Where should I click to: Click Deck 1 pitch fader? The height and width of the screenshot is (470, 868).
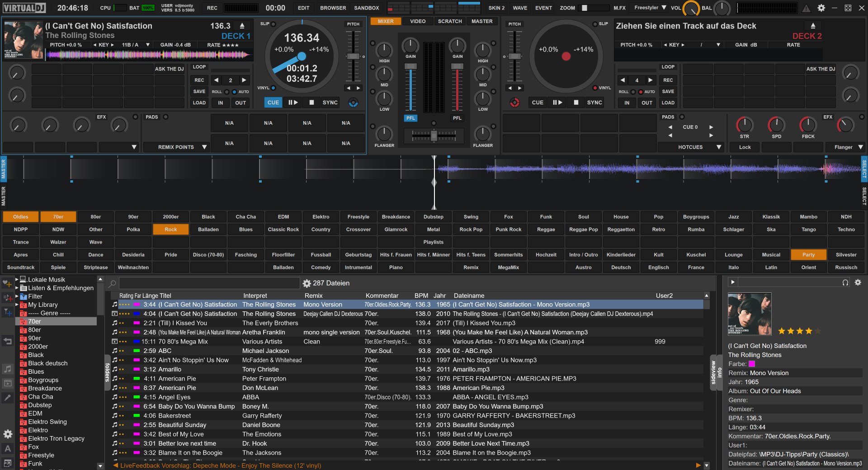coord(353,56)
